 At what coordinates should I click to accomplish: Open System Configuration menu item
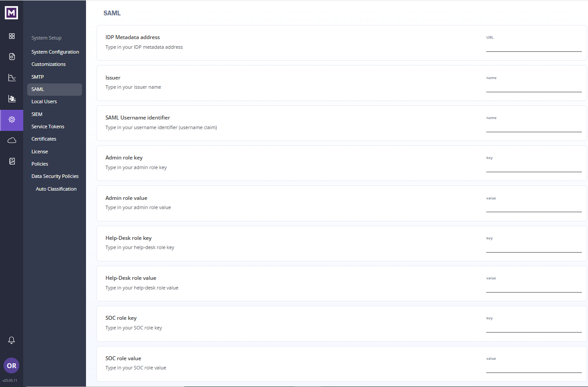55,52
